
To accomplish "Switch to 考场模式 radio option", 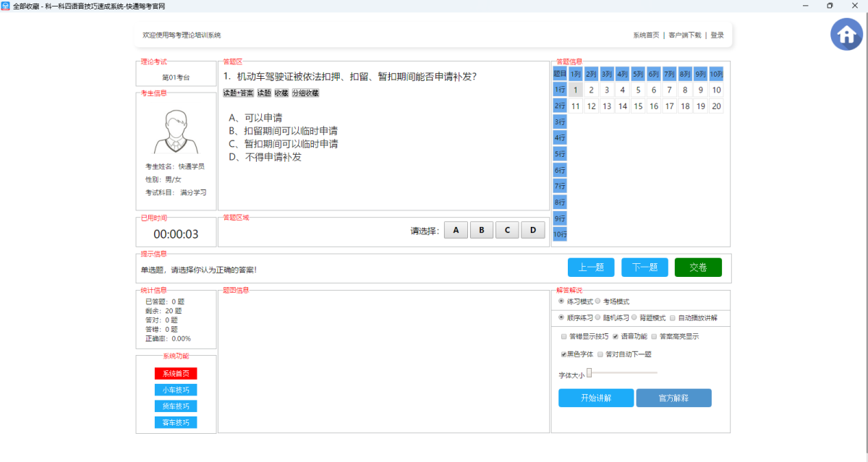I will 598,301.
